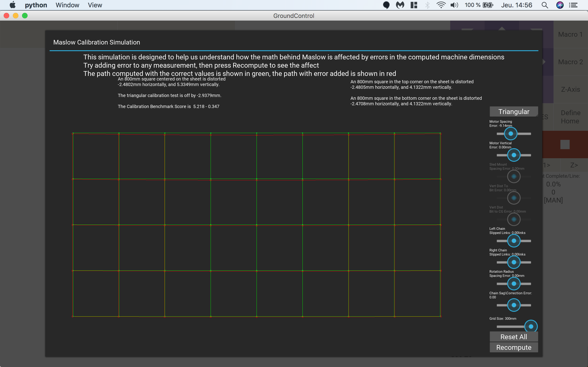The width and height of the screenshot is (588, 367).
Task: Click the Wi-Fi status icon
Action: (x=441, y=5)
